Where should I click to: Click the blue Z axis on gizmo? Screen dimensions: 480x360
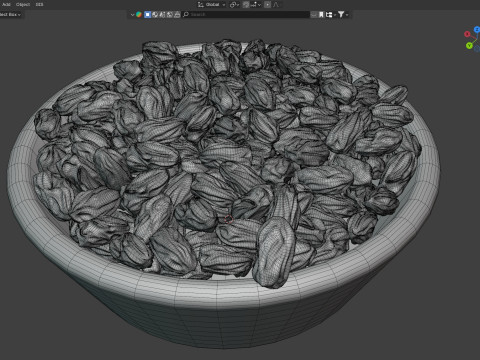coord(477,30)
